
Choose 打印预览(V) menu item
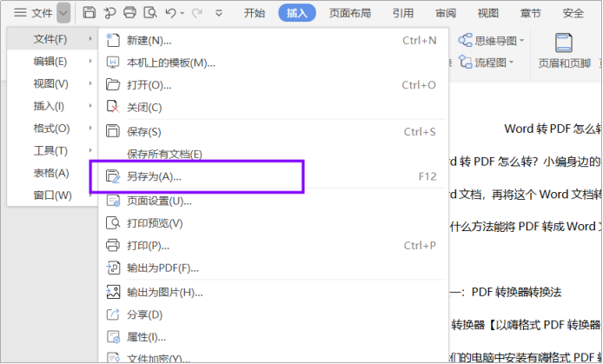click(x=273, y=223)
